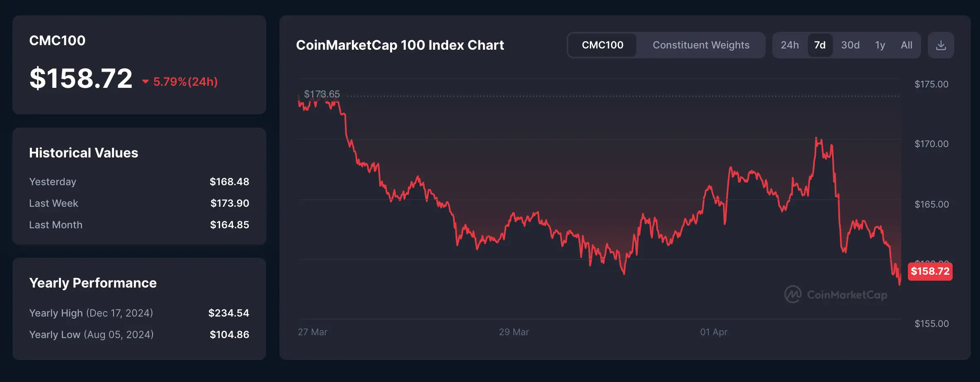Switch to the CMC100 chart tab
The width and height of the screenshot is (980, 382).
tap(602, 45)
